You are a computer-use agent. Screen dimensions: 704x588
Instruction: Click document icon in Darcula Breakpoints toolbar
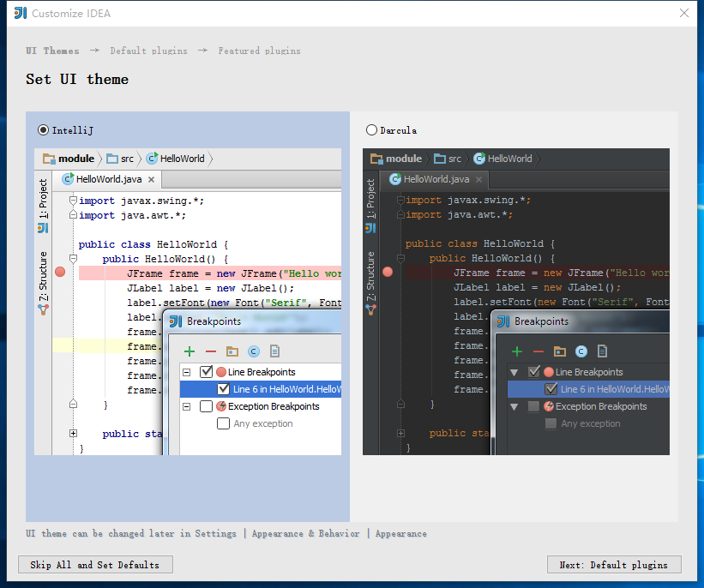pos(603,351)
